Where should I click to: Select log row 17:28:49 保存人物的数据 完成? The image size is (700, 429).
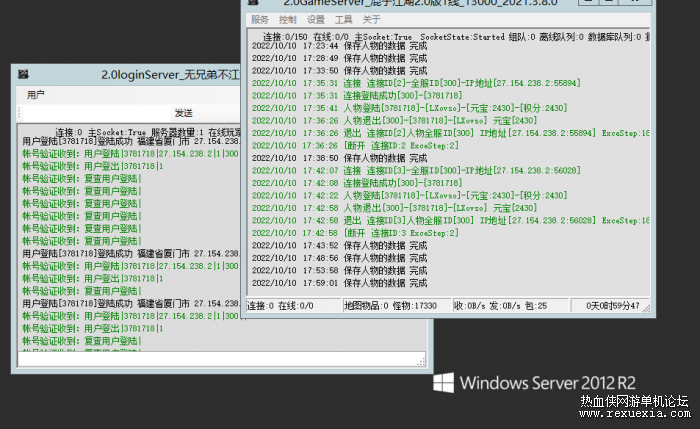pyautogui.click(x=339, y=58)
